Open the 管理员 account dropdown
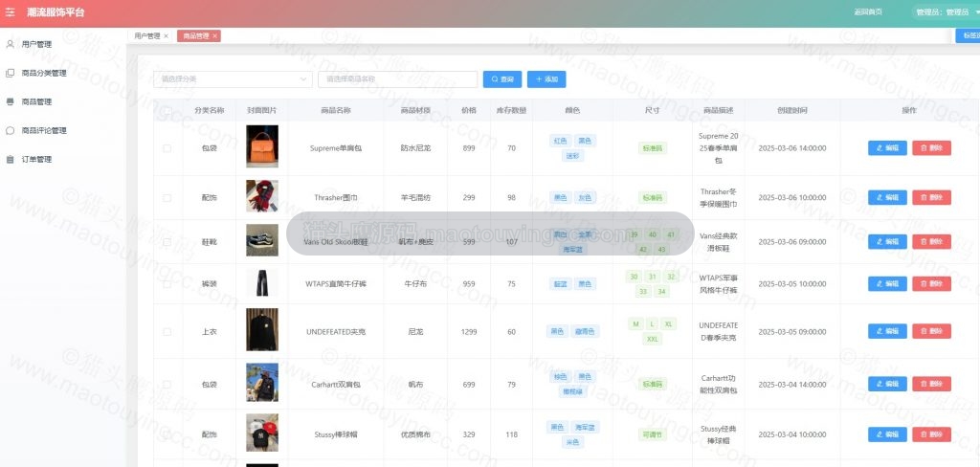 point(945,11)
